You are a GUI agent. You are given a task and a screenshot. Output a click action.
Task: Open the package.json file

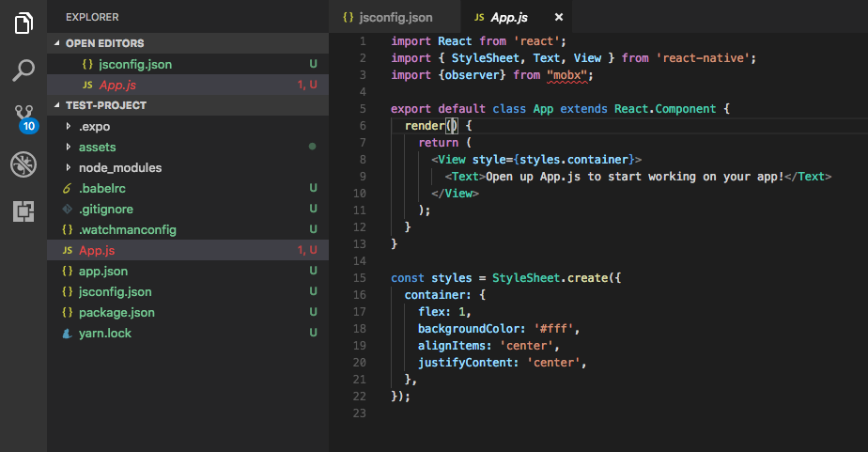click(x=188, y=312)
